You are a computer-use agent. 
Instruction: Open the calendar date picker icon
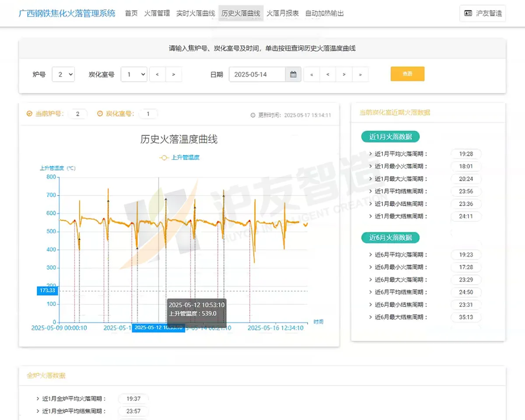coord(292,74)
